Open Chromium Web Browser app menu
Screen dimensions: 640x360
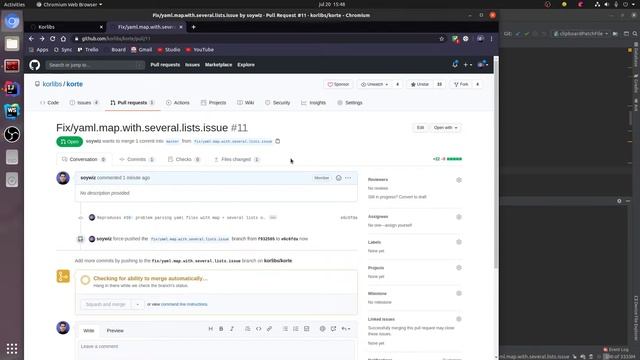[69, 4]
